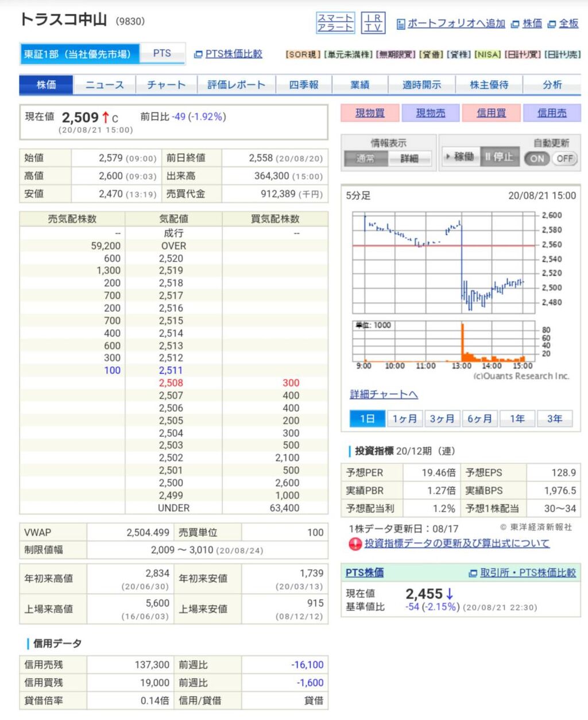The width and height of the screenshot is (588, 720).
Task: Click the SOR現 tag label
Action: click(303, 55)
